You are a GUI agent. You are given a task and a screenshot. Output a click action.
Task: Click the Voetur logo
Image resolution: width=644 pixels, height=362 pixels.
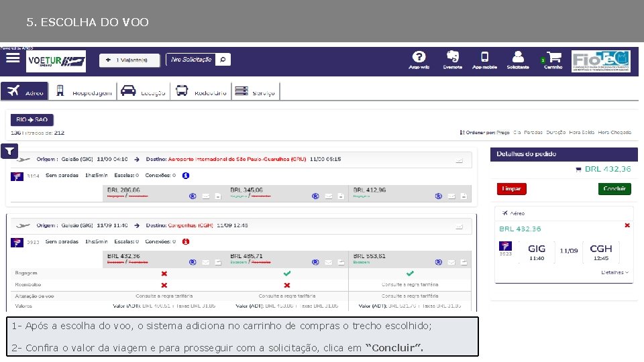[x=56, y=61]
